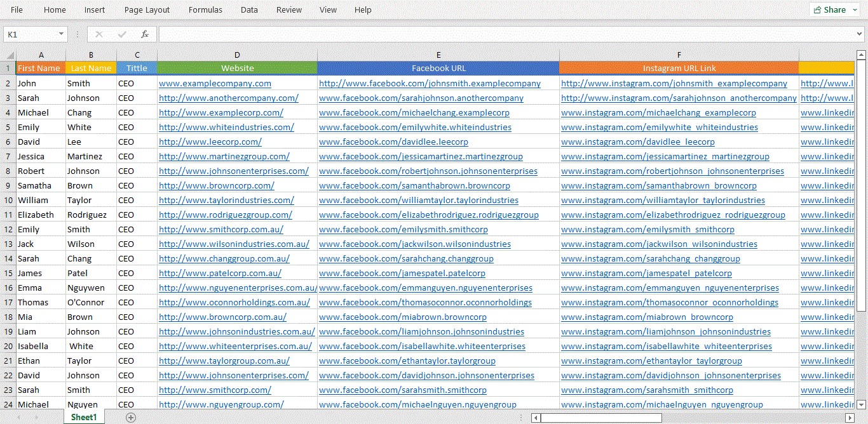
Task: Open the www.whiteindustries.com website link
Action: tap(226, 127)
